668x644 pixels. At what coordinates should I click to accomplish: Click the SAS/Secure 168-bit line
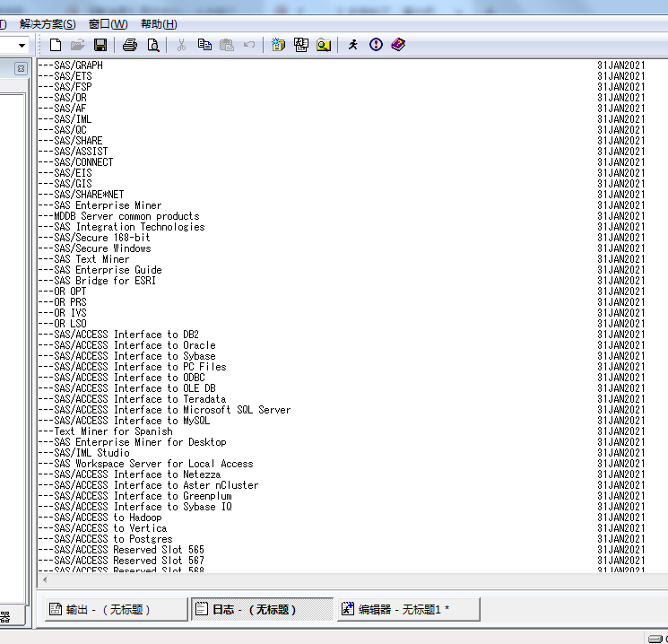[94, 238]
